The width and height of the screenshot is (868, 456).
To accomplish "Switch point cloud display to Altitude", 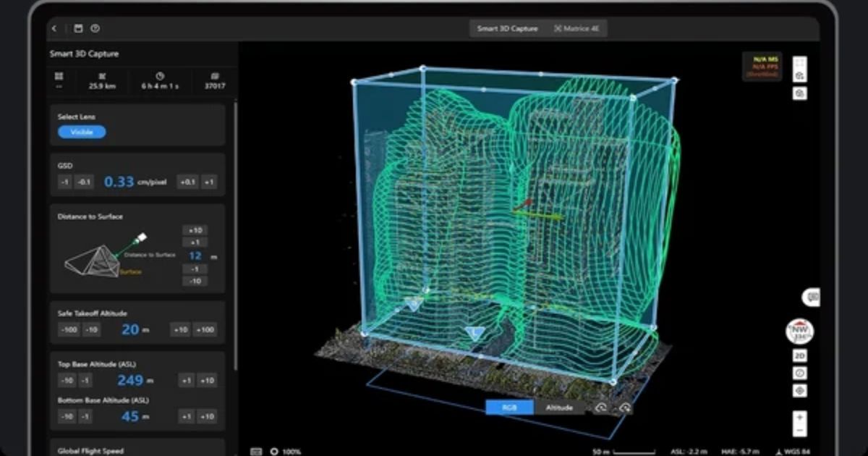I will point(559,408).
